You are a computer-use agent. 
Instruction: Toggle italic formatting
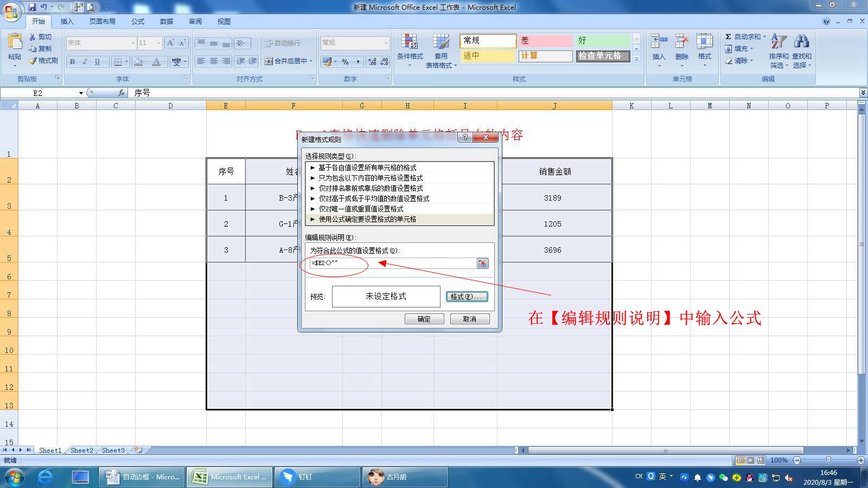click(x=84, y=61)
